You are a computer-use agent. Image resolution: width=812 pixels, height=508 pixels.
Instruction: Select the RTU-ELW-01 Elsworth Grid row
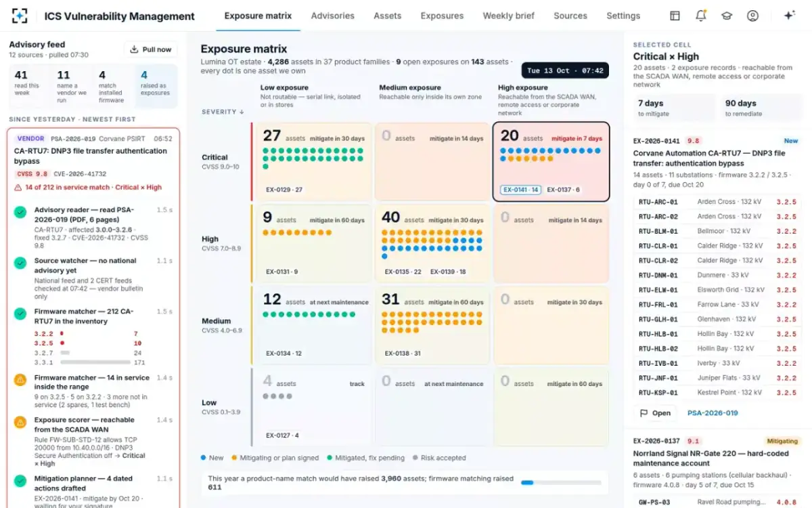[717, 290]
